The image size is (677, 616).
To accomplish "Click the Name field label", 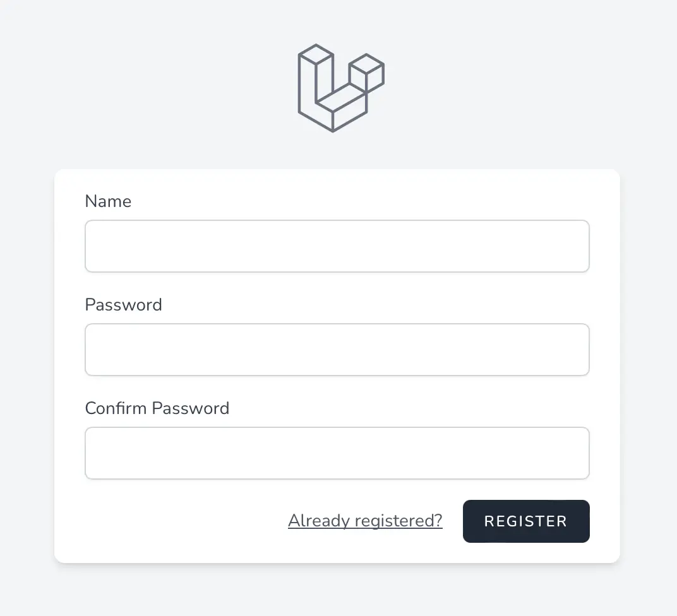I will coord(108,201).
